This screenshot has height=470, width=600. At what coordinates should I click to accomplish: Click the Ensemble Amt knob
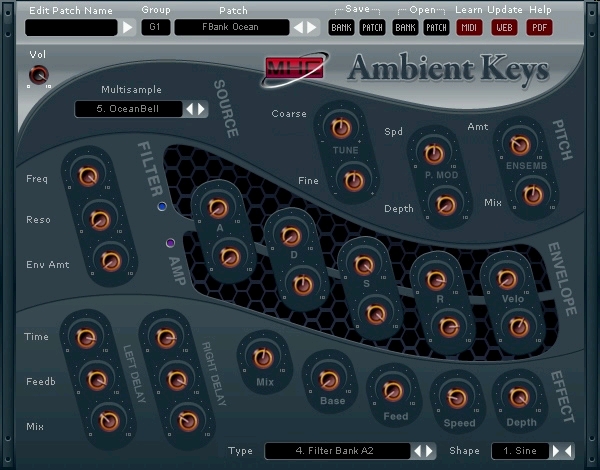tap(520, 145)
